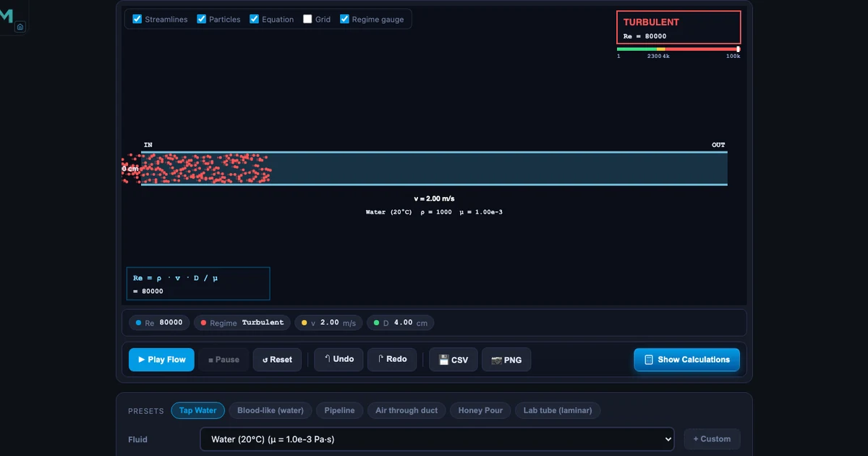Click the calculator icon in Show Calculations

click(649, 360)
